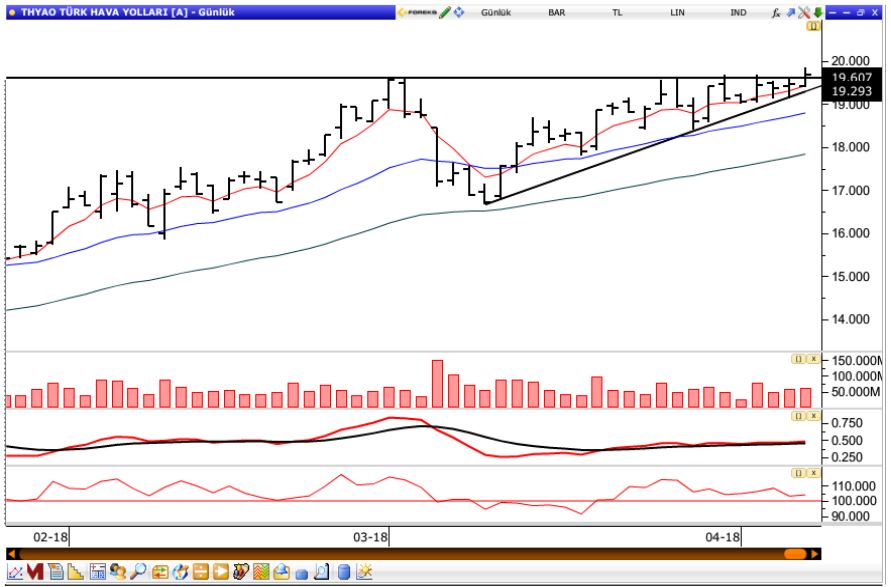
Task: Click the orange play arrow icon
Action: (221, 572)
